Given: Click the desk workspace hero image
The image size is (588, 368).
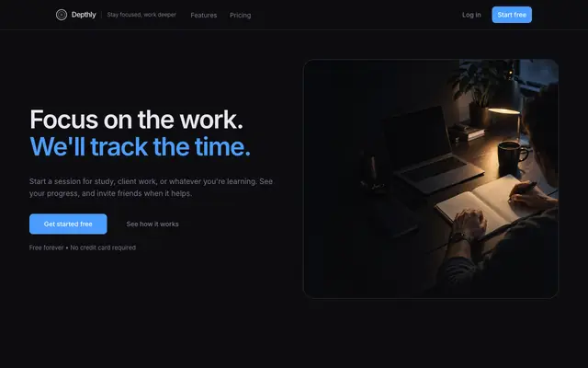Looking at the screenshot, I should 431,178.
